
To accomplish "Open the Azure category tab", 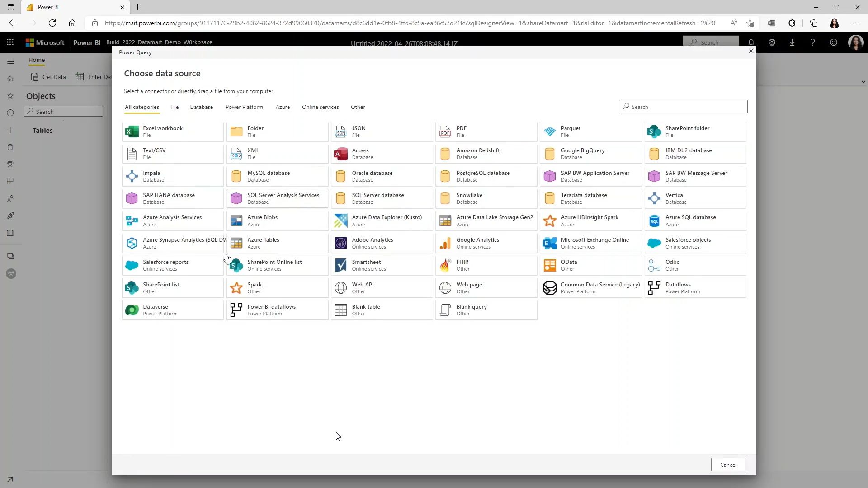I will pyautogui.click(x=283, y=107).
